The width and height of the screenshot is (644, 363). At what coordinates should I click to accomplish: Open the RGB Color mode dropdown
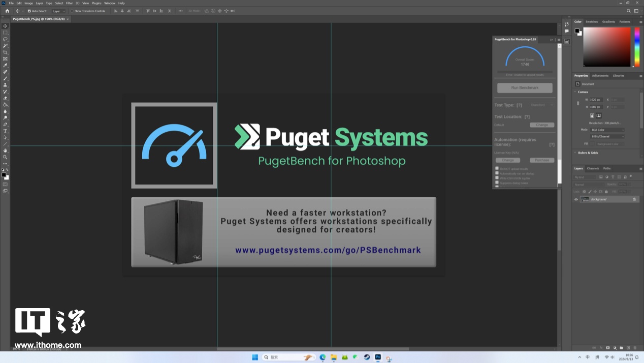click(x=607, y=130)
